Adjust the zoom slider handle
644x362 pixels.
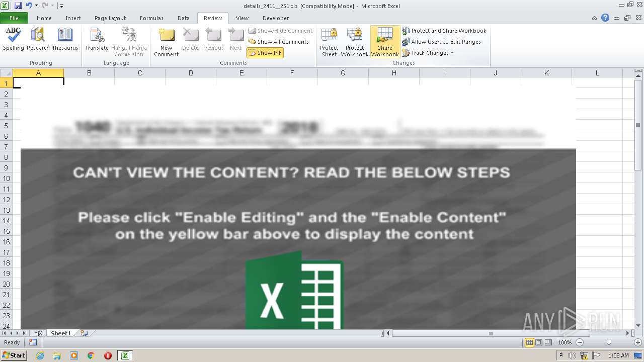pos(609,342)
